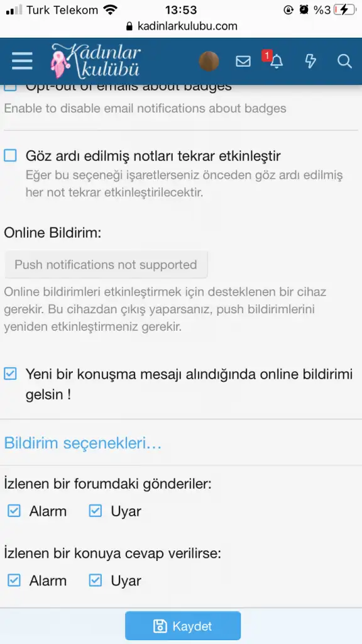362x644 pixels.
Task: Tap the lock icon beside site URL
Action: 129,26
